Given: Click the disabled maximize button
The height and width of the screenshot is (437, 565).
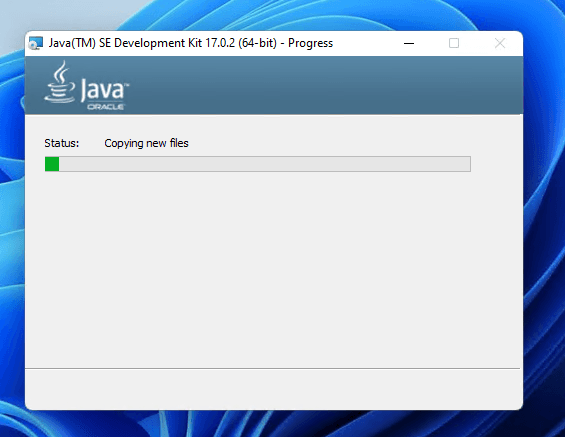Looking at the screenshot, I should tap(454, 43).
